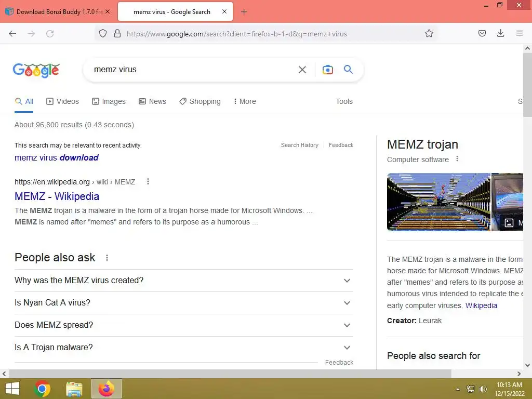Click Firefox icon in the taskbar
This screenshot has height=399, width=532.
[x=106, y=389]
